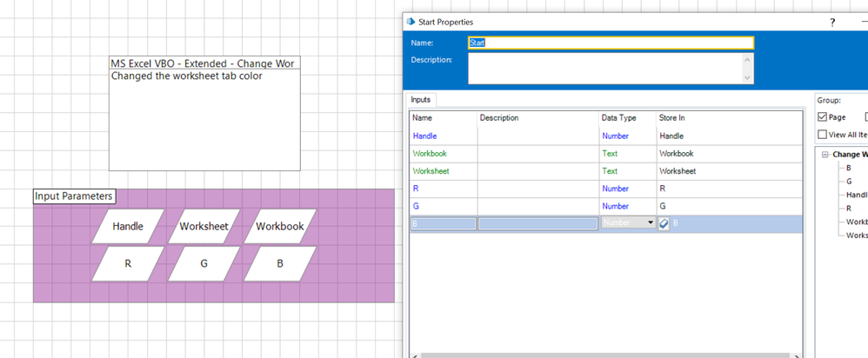Click the data item picker icon beside B
Screen dimensions: 868x358
coord(664,223)
